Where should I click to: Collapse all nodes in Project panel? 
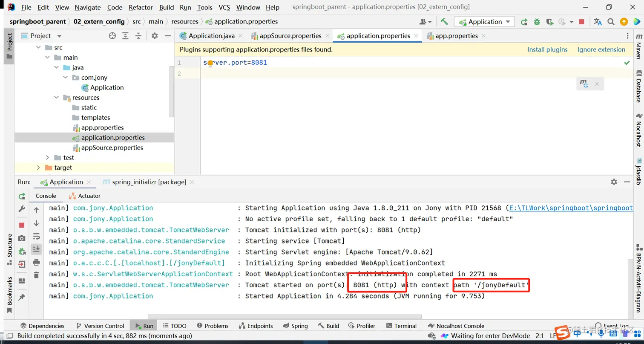[138, 36]
